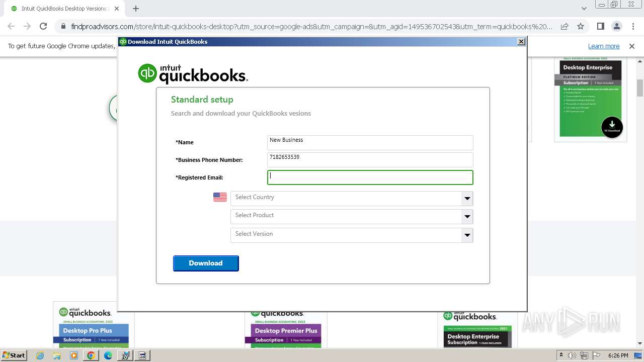This screenshot has height=362, width=644.
Task: Click the Business Phone Number field
Action: coord(370,160)
